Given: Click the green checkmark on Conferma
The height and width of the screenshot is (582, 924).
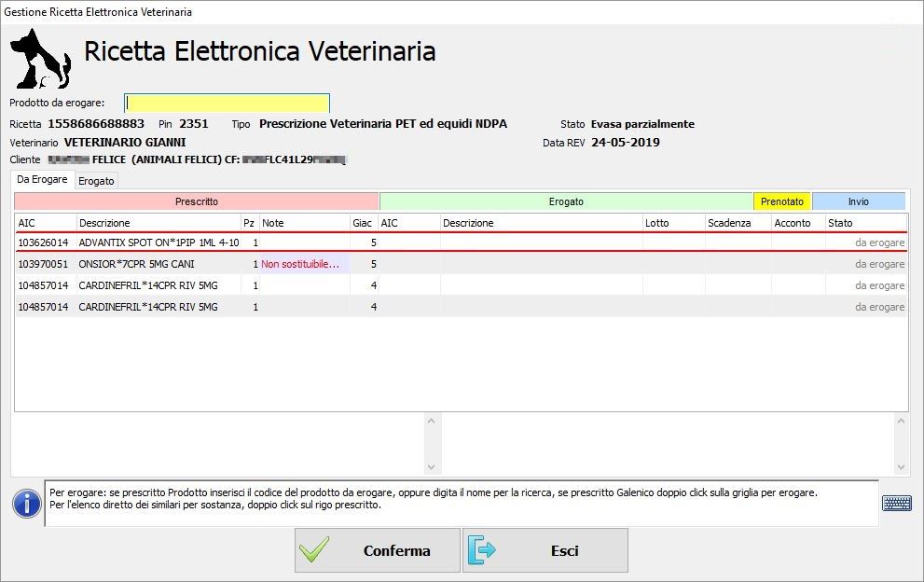Looking at the screenshot, I should click(x=316, y=550).
